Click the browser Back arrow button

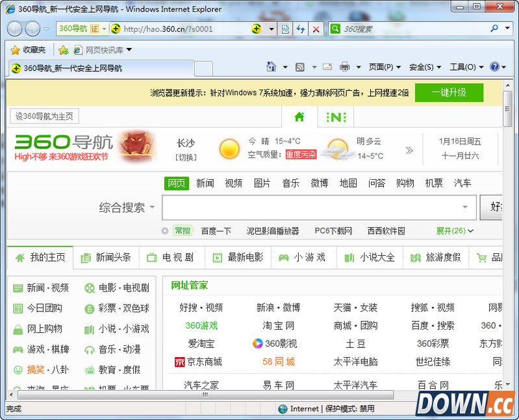pyautogui.click(x=14, y=29)
